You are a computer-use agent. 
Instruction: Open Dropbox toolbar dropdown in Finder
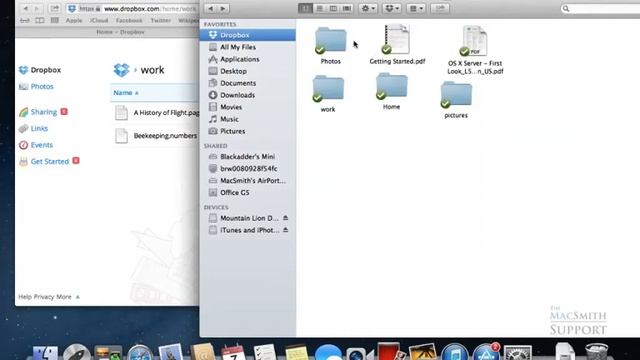[x=392, y=9]
